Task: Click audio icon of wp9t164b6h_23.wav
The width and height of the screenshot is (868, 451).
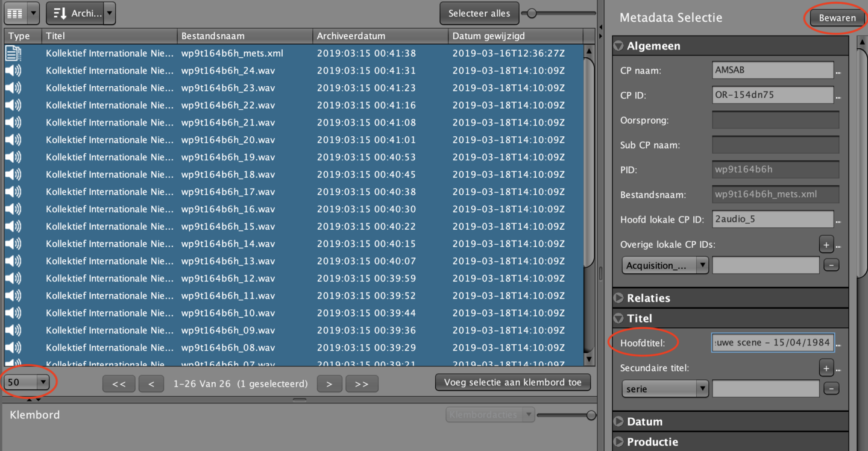Action: (x=13, y=88)
